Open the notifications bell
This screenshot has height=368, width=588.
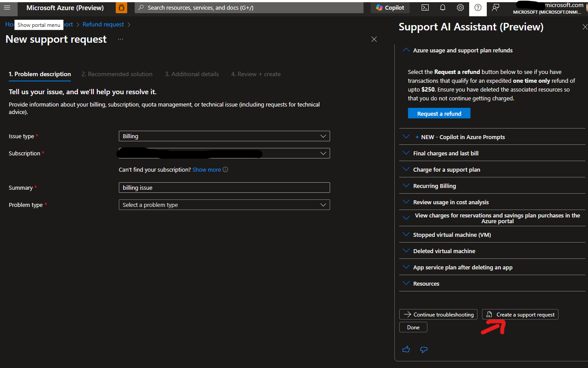pos(443,7)
